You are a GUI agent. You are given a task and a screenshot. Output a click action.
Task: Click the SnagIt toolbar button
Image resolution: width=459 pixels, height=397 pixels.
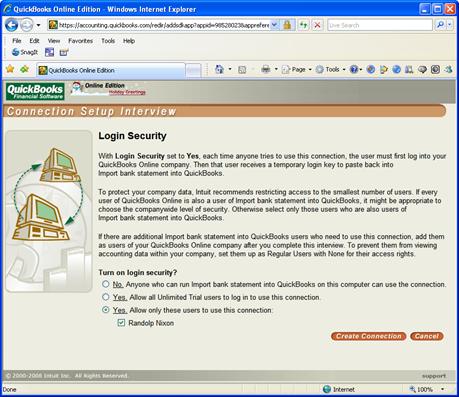click(x=25, y=52)
